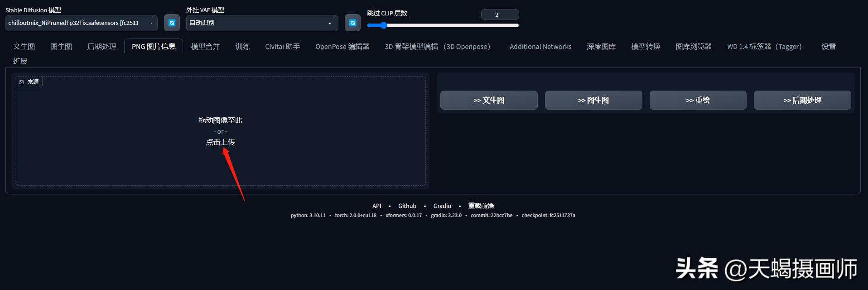868x290 pixels.
Task: Switch to the 文生图 tab
Action: 24,47
